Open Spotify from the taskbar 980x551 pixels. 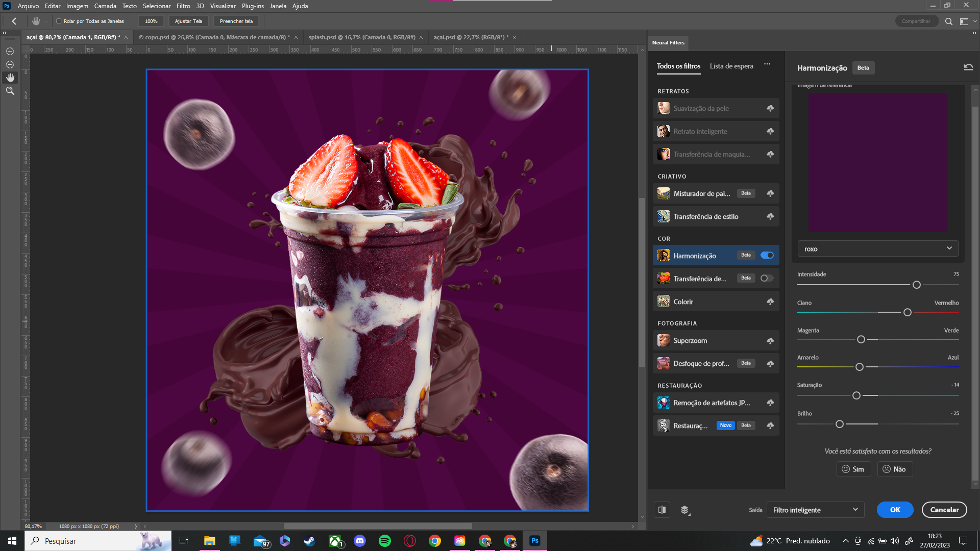(385, 541)
